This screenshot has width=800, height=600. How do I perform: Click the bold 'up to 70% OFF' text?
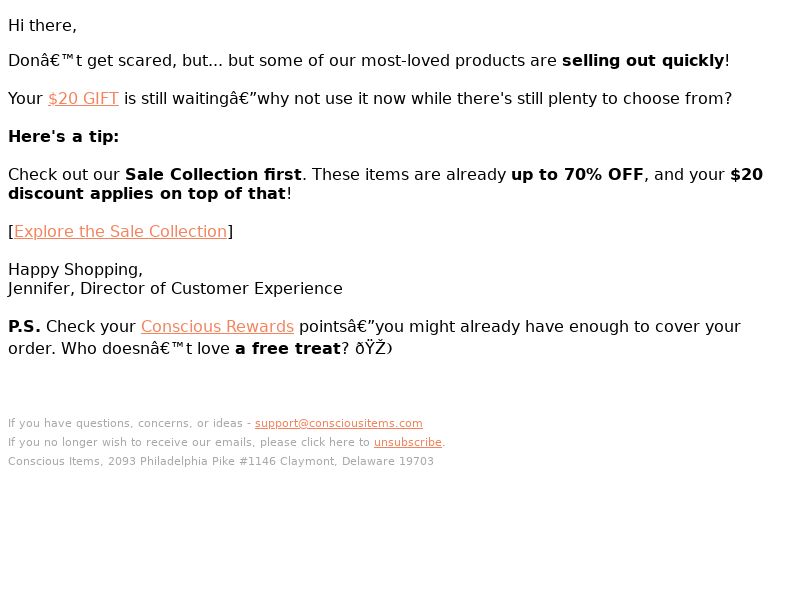pyautogui.click(x=577, y=174)
